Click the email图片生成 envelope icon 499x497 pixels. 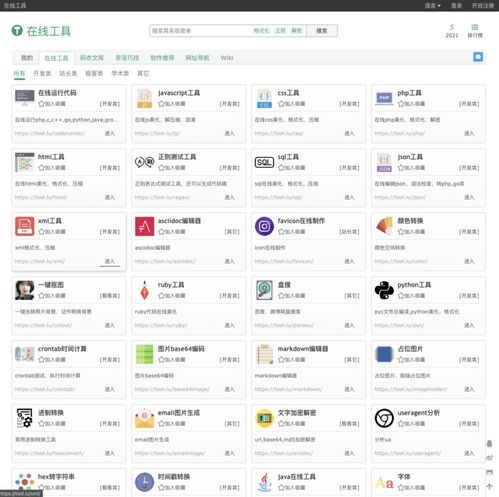(144, 418)
